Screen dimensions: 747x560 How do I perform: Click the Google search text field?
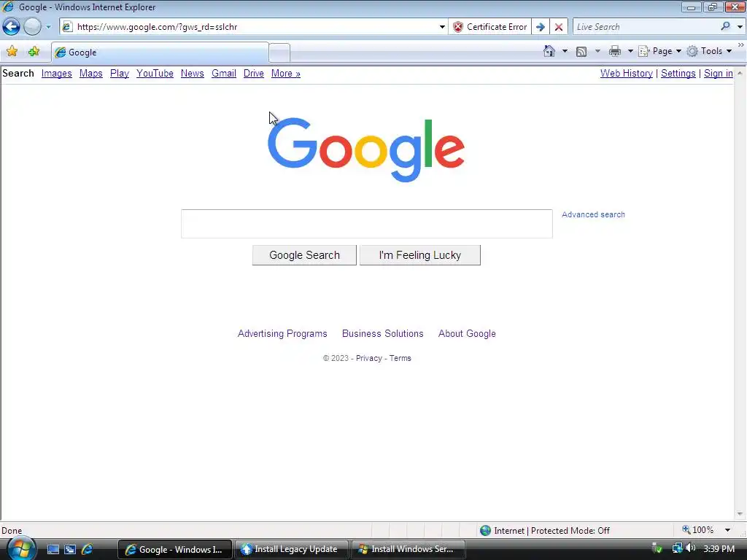367,224
